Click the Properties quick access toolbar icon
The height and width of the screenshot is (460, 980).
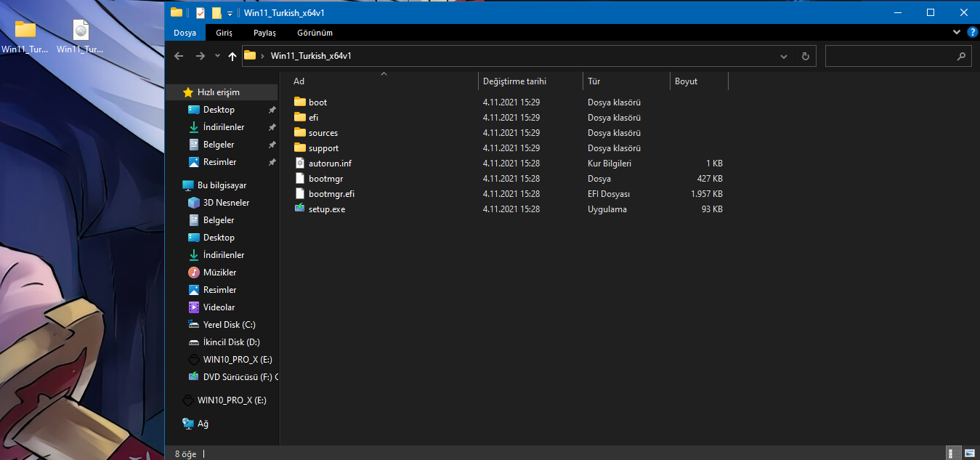click(201, 12)
